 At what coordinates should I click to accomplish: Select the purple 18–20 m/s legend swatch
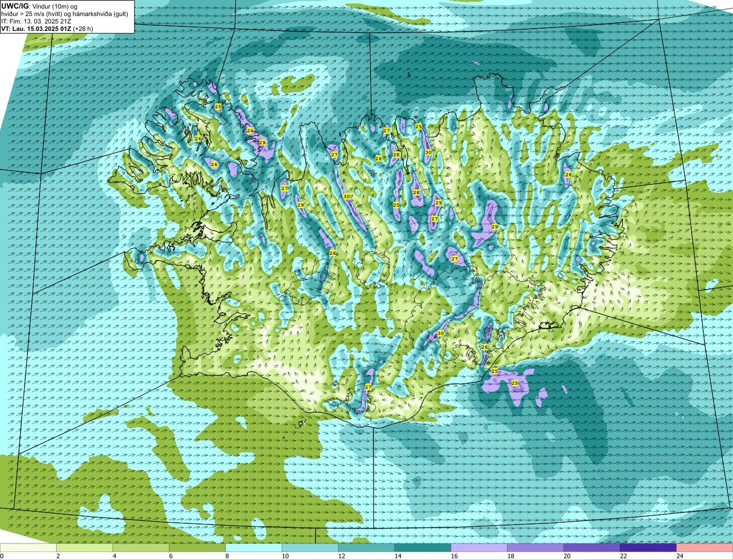click(x=536, y=548)
